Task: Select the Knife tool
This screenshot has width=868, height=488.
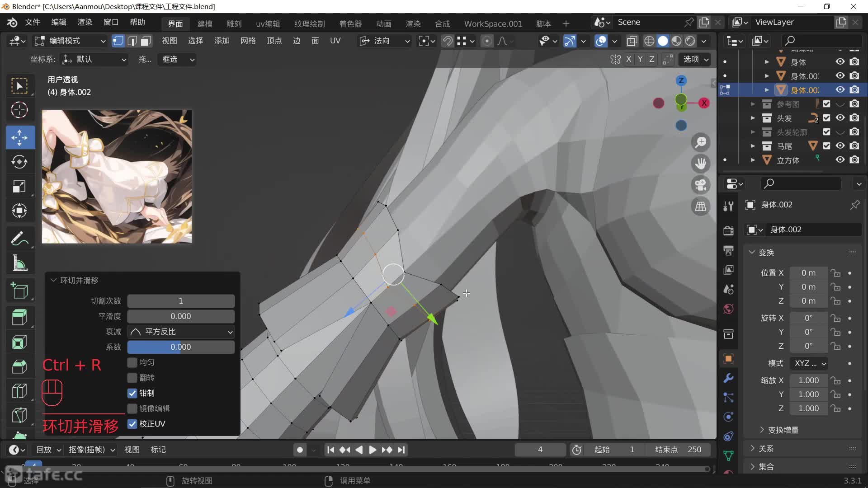Action: pyautogui.click(x=19, y=415)
